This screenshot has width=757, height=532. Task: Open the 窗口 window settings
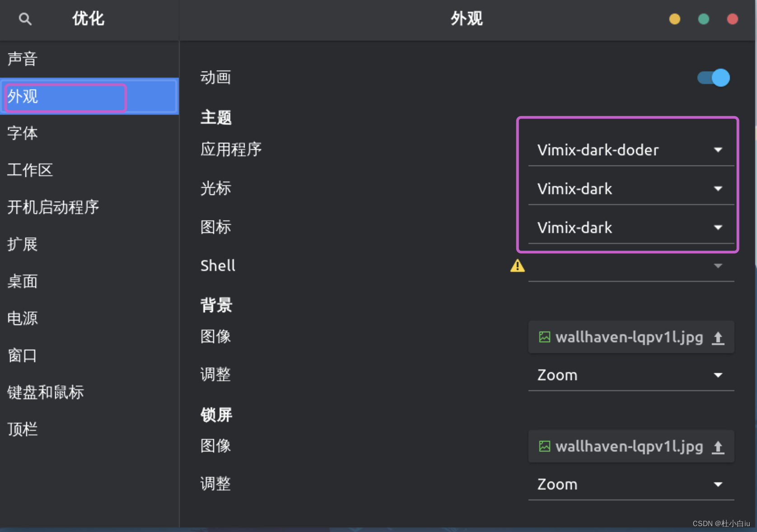point(89,355)
